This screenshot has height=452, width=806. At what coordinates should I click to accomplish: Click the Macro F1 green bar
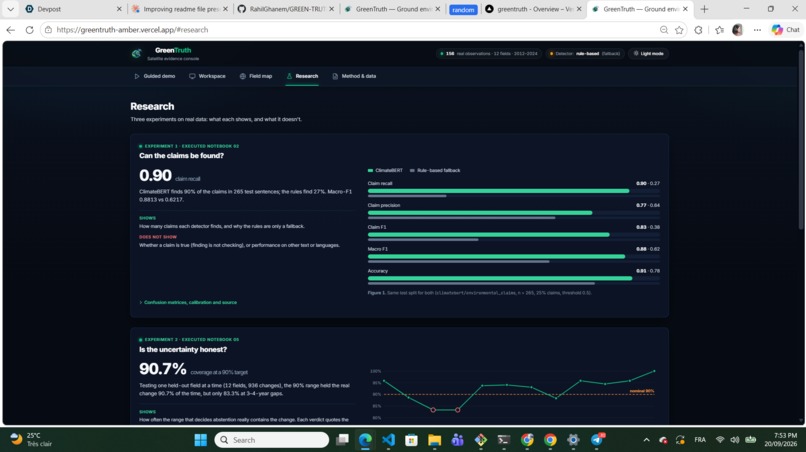(x=496, y=257)
